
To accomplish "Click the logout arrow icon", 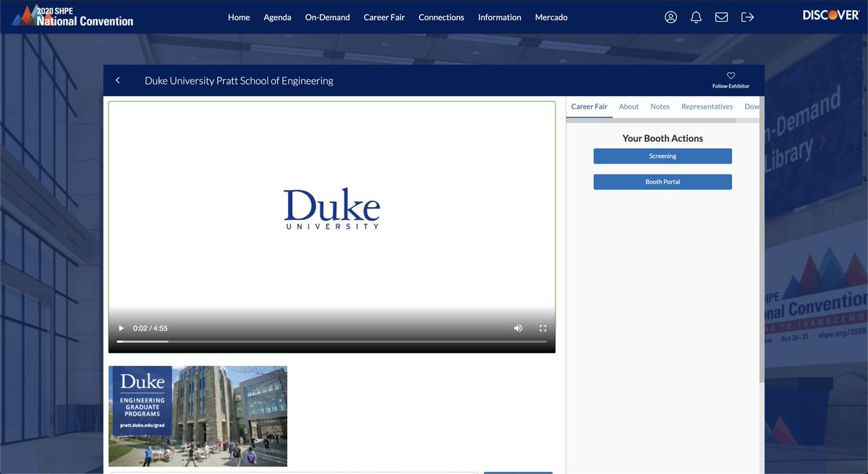I will pyautogui.click(x=746, y=16).
